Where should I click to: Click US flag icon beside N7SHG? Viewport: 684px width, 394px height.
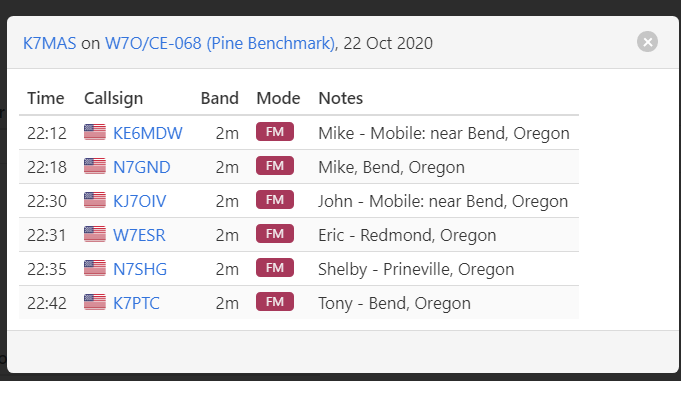(95, 268)
